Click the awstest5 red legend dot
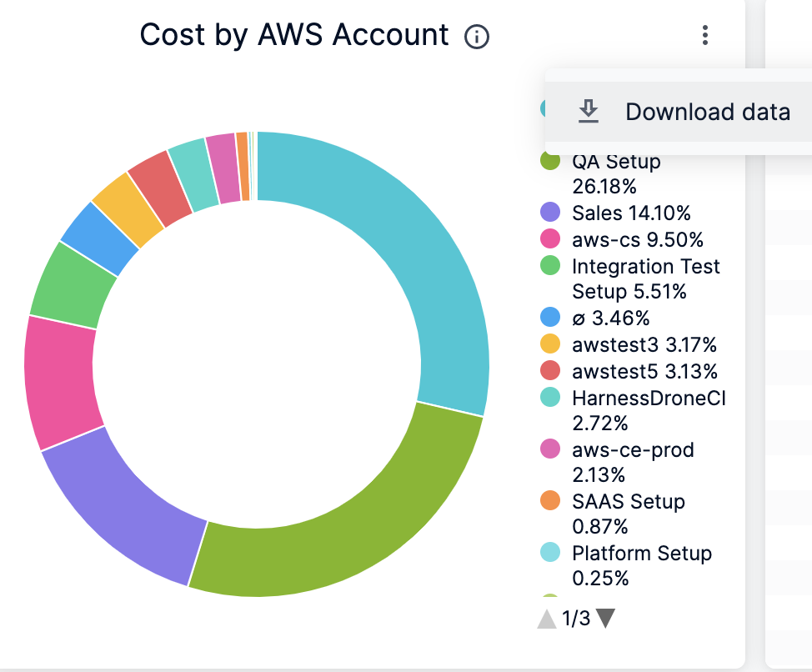 [x=550, y=371]
